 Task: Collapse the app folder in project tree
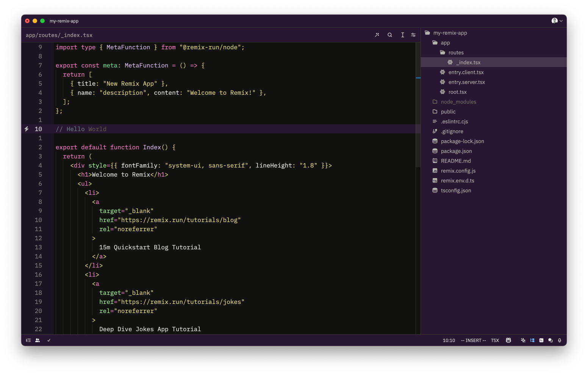click(494, 43)
